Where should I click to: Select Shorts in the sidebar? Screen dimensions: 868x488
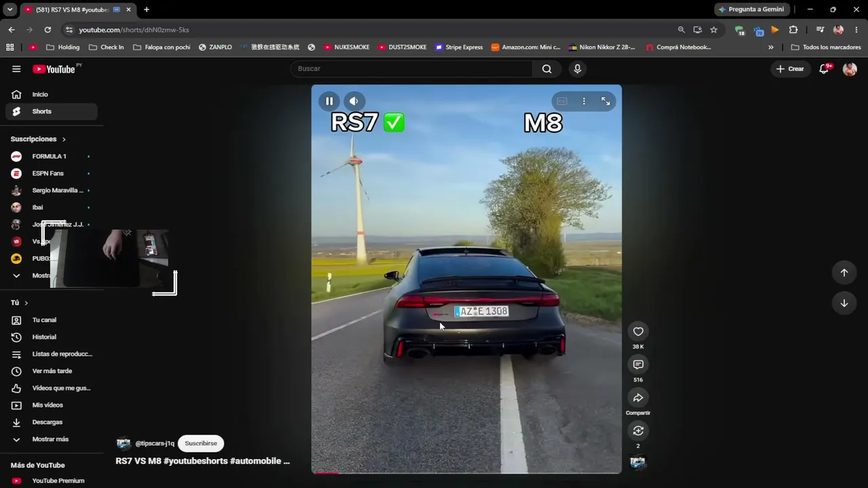coord(52,111)
